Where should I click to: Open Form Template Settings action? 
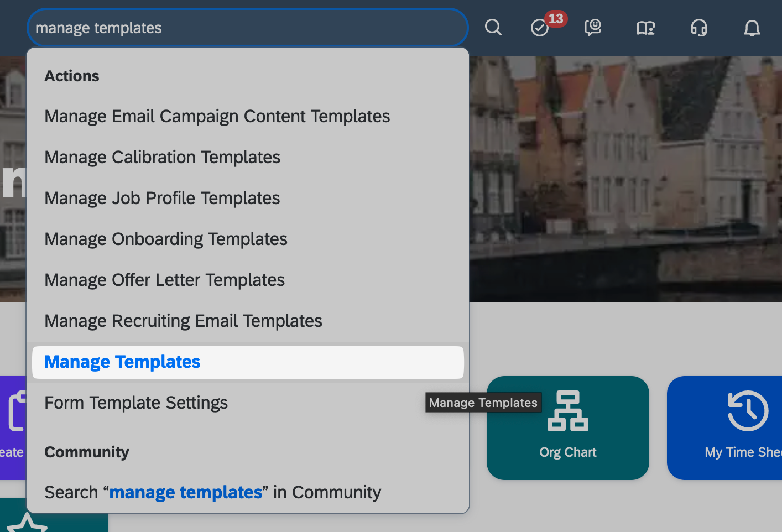pos(136,403)
